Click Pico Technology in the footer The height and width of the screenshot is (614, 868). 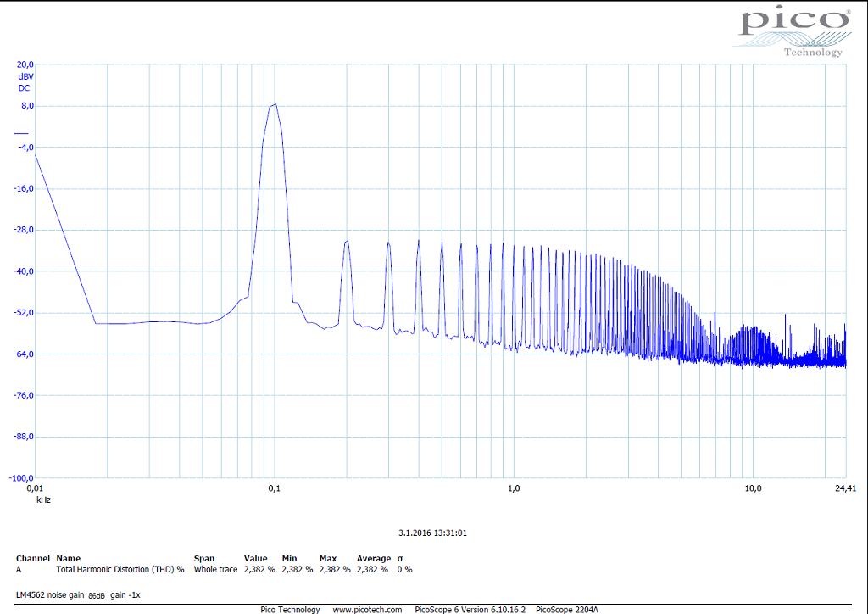(x=290, y=610)
